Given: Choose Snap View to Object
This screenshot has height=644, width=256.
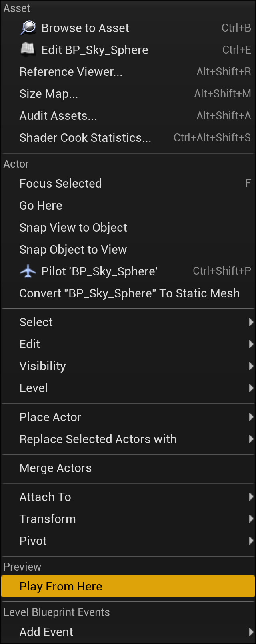Looking at the screenshot, I should click(x=73, y=228).
